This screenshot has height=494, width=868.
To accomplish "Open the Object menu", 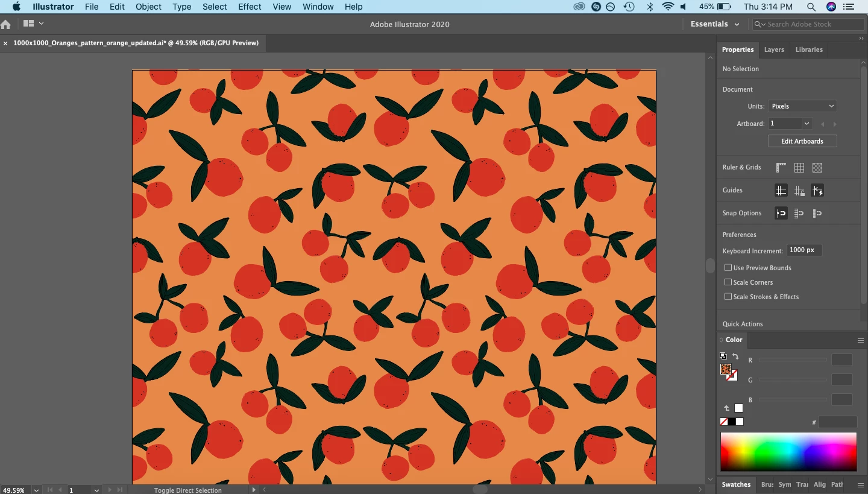I will [x=148, y=7].
